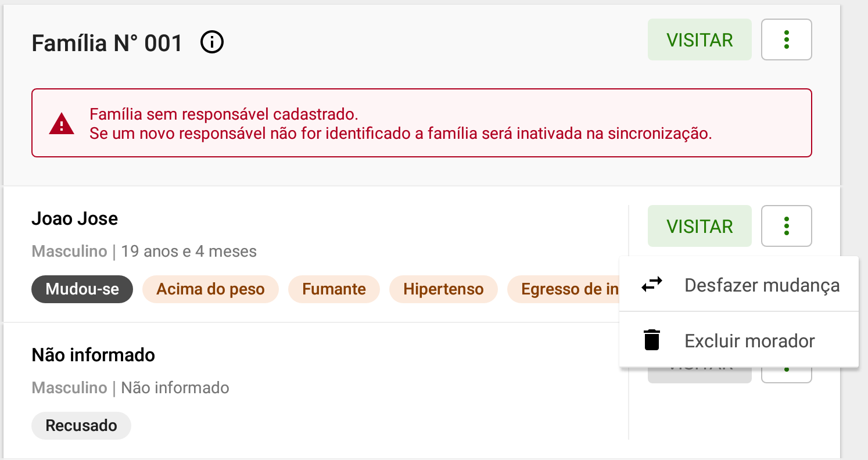The image size is (868, 460).
Task: Click swap arrows icon in popup menu
Action: 652,285
